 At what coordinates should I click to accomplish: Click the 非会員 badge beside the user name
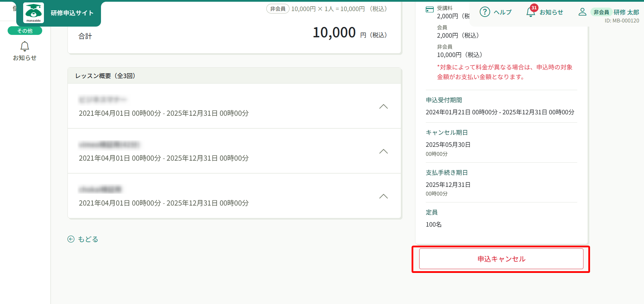[x=601, y=12]
